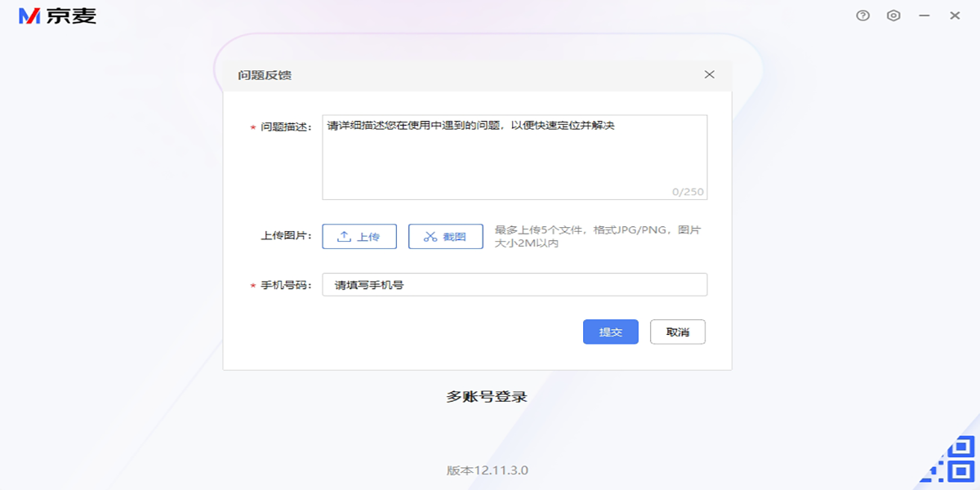The image size is (980, 490).
Task: Open settings via the gear icon
Action: [893, 15]
